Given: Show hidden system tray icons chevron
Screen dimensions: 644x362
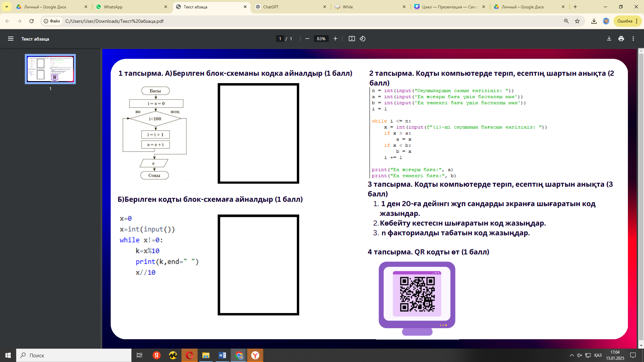Looking at the screenshot, I should coord(572,355).
